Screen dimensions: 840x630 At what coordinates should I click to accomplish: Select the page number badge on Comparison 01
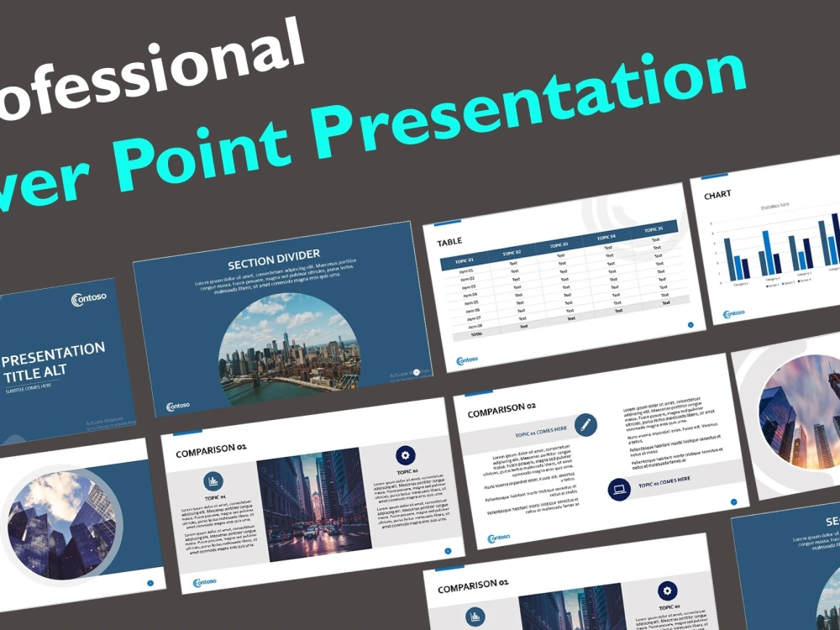449,551
